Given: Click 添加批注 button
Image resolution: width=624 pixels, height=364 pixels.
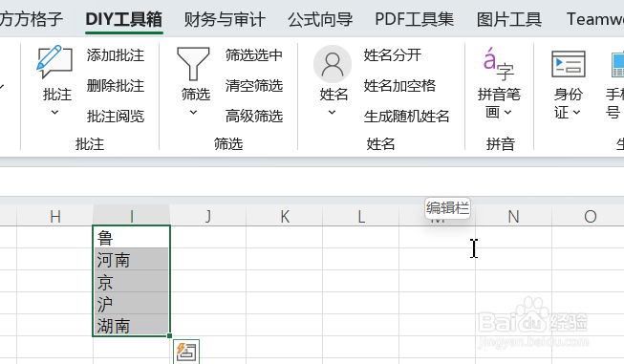Looking at the screenshot, I should pos(116,55).
